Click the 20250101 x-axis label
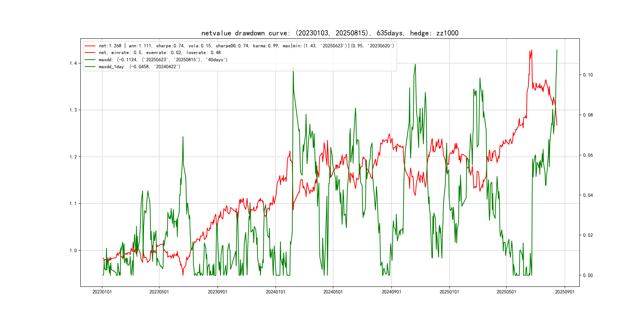 coord(449,292)
